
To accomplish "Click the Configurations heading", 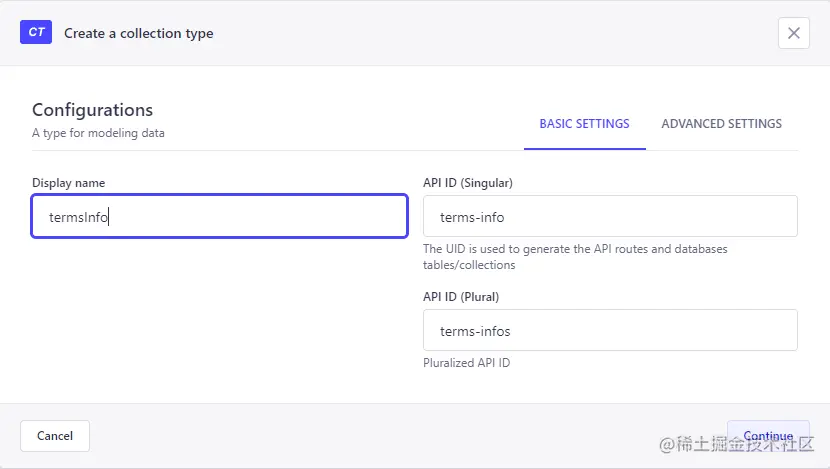I will (92, 110).
